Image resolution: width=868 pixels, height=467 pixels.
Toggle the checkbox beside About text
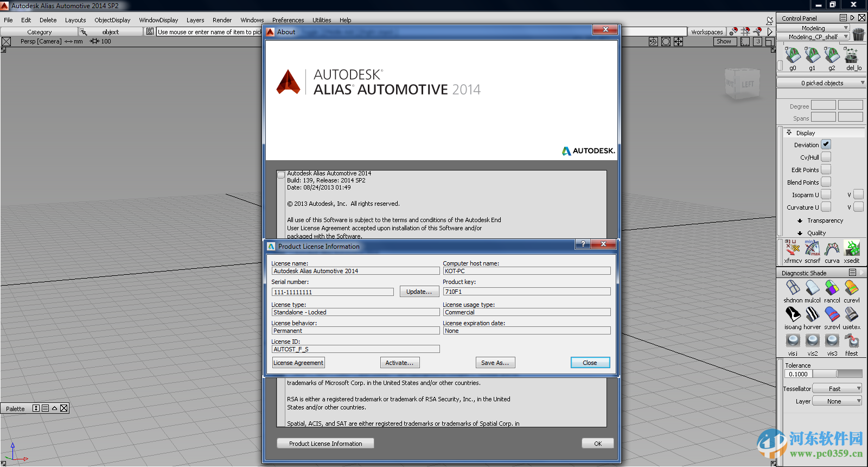pos(281,175)
